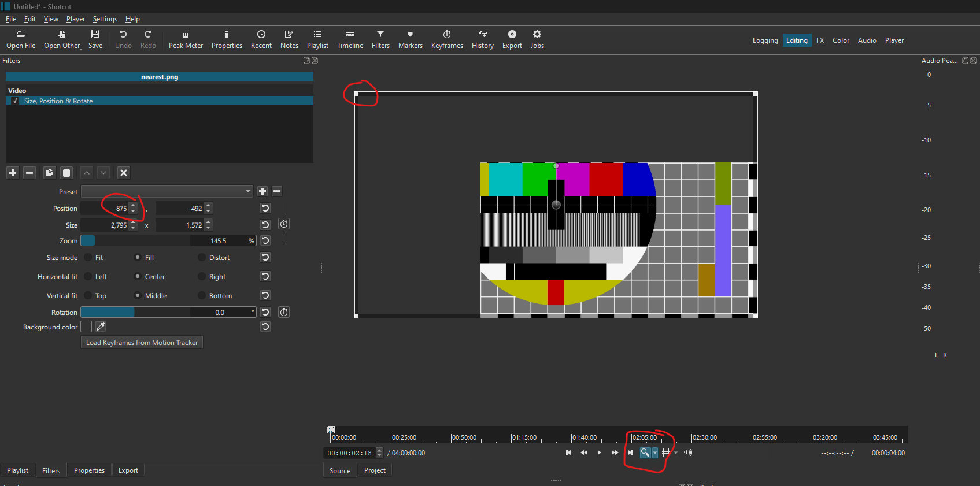The width and height of the screenshot is (980, 486).
Task: Select Left horizontal fit
Action: (88, 276)
